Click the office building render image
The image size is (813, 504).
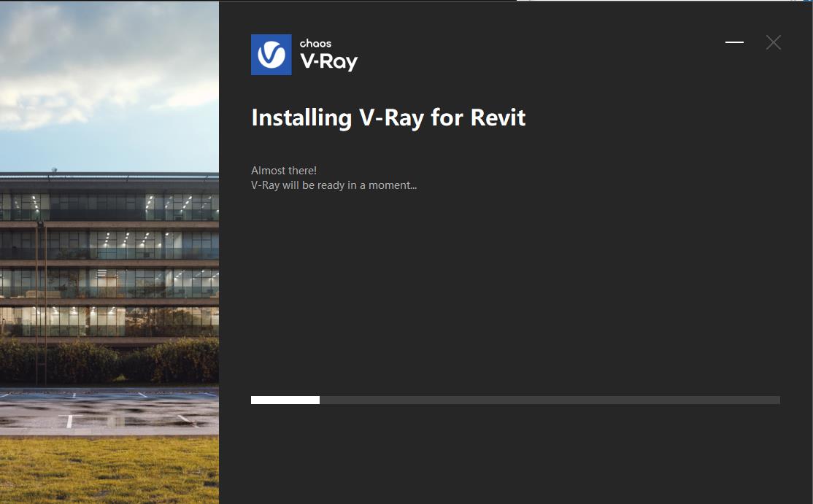tap(109, 252)
